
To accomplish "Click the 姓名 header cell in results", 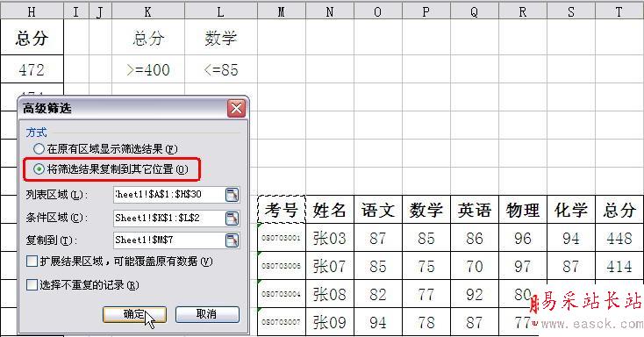I will coord(330,210).
